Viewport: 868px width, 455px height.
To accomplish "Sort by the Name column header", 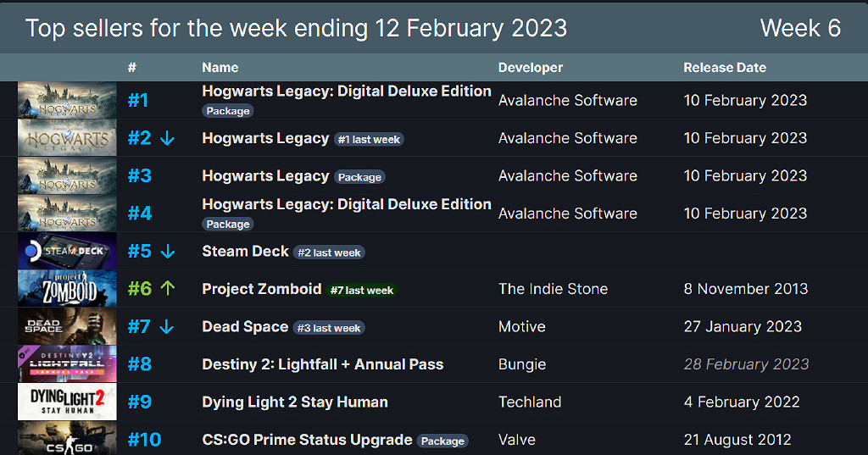I will click(x=220, y=68).
